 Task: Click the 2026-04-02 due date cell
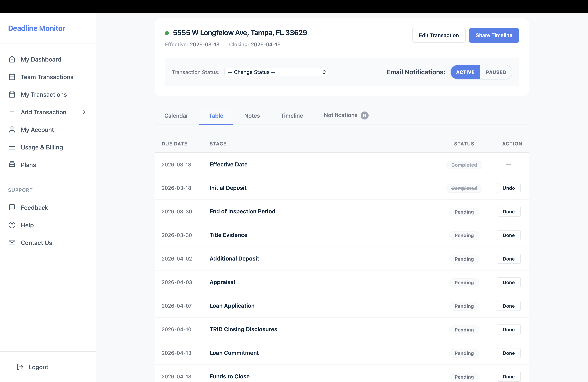[x=177, y=259]
